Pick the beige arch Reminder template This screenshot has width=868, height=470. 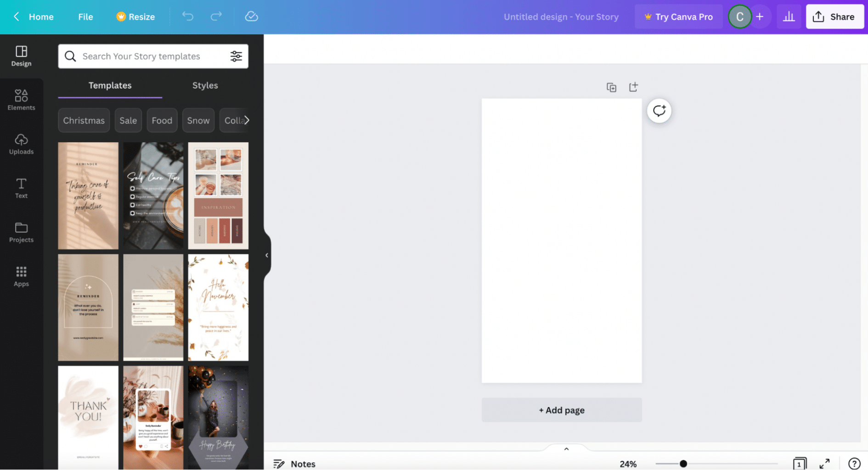(88, 308)
